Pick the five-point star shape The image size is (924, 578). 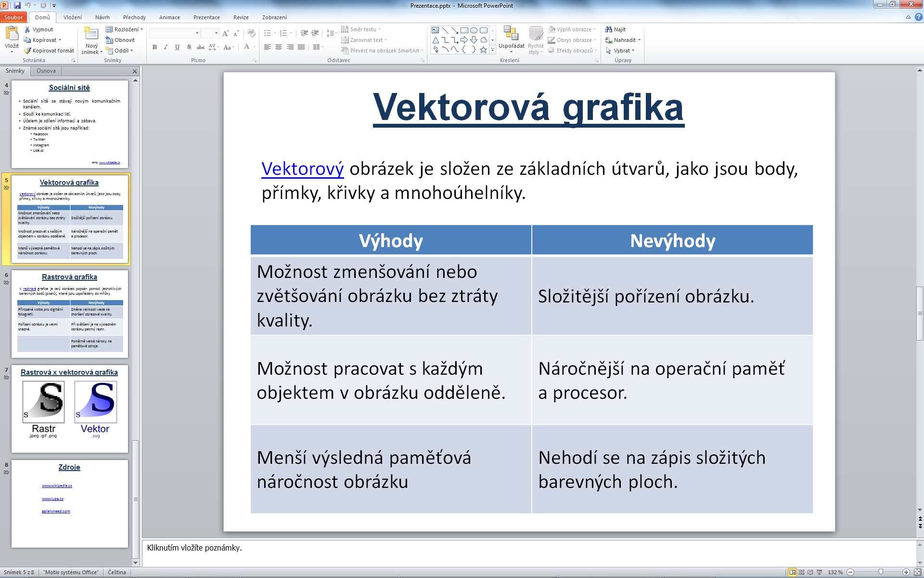point(483,50)
